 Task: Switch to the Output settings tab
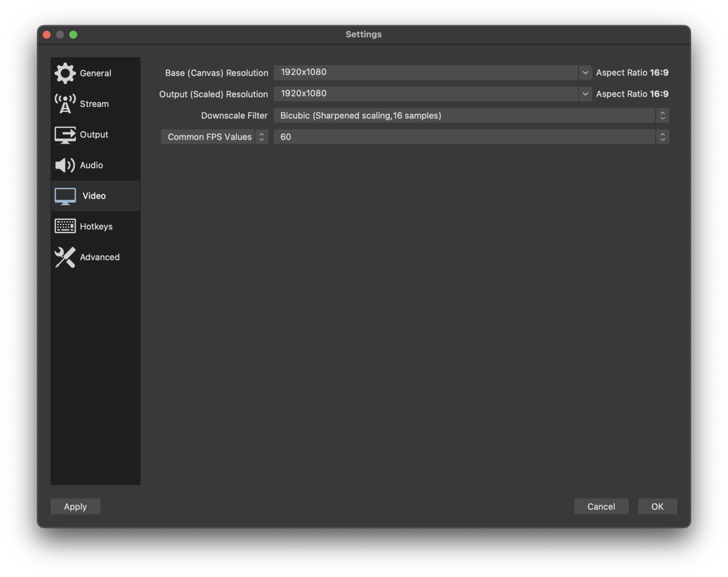point(94,135)
